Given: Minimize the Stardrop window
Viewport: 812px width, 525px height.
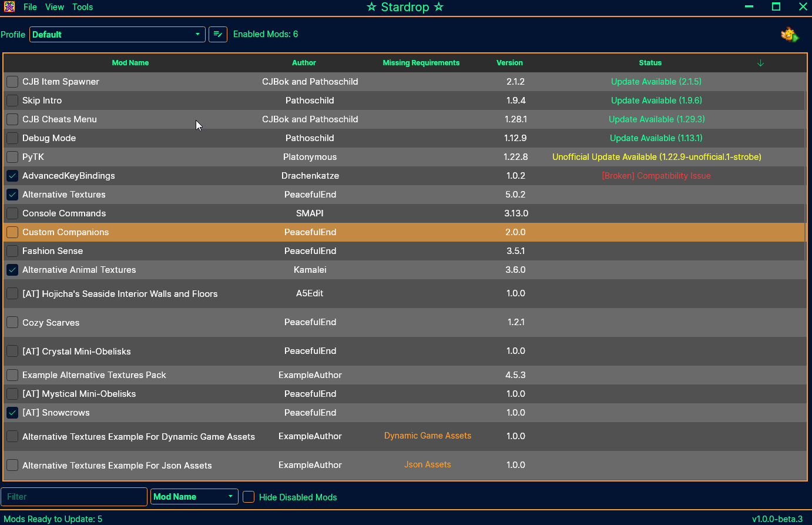Looking at the screenshot, I should point(749,7).
